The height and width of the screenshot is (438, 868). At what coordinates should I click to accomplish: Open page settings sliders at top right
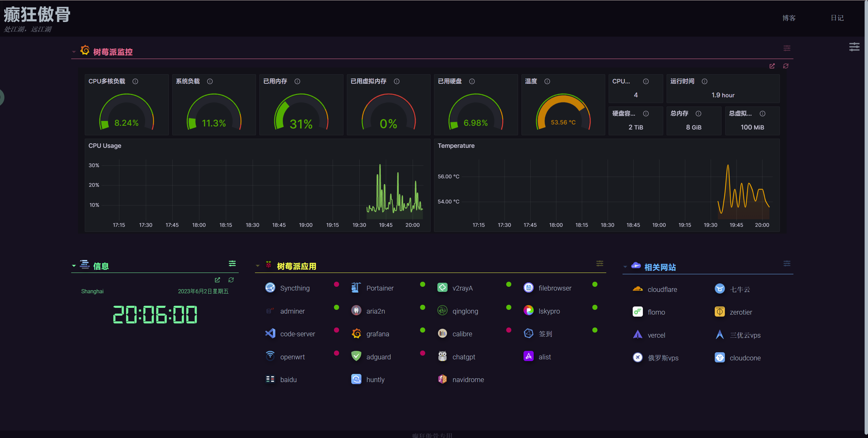(x=854, y=47)
